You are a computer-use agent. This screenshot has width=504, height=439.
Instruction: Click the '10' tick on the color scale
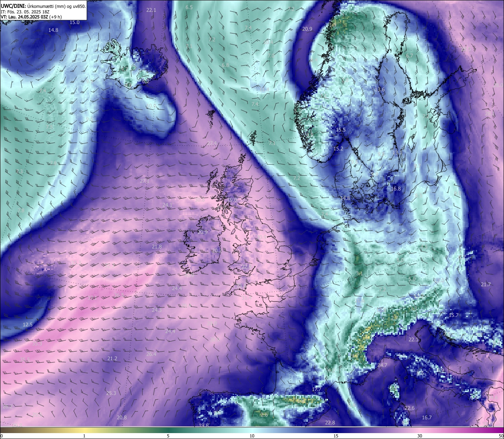click(x=252, y=436)
